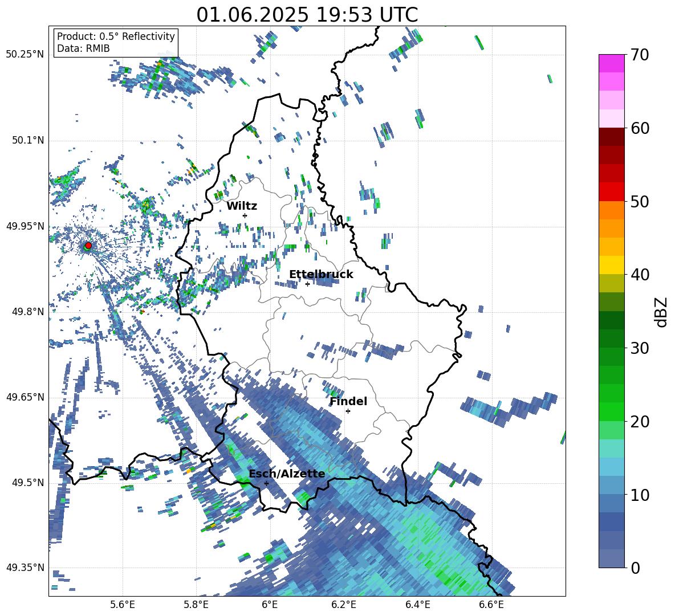
Task: Click the 10 colorbar tick label
Action: (640, 495)
